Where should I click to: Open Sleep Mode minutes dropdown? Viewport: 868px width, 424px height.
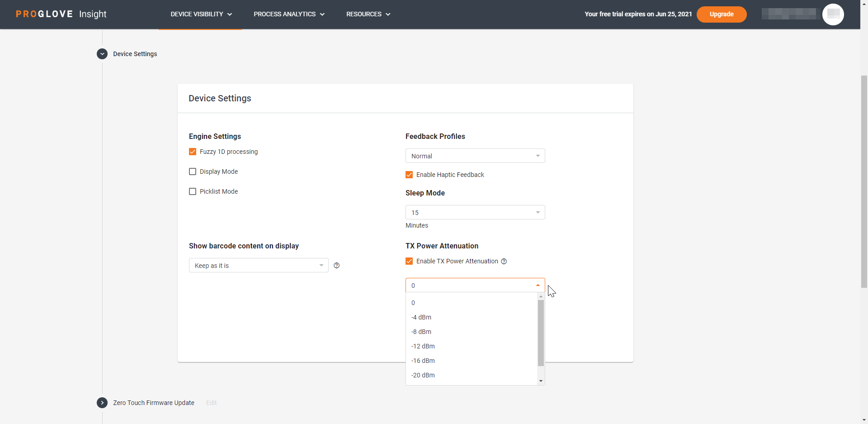[x=475, y=213]
